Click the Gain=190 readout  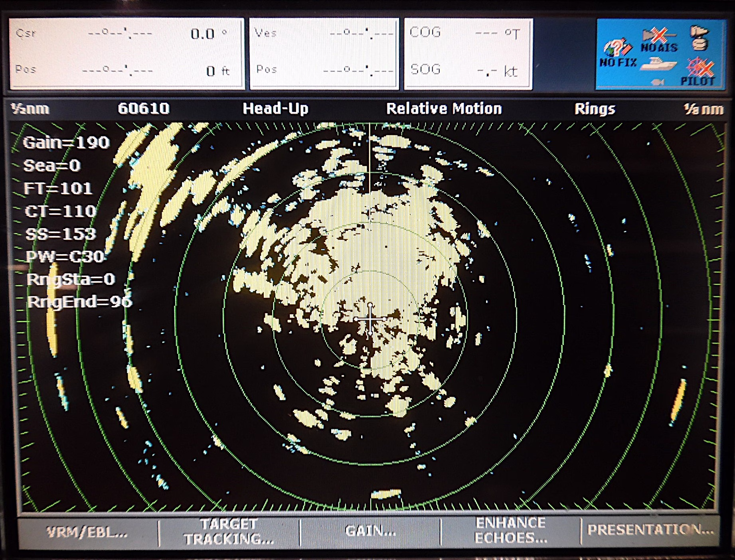pyautogui.click(x=66, y=142)
